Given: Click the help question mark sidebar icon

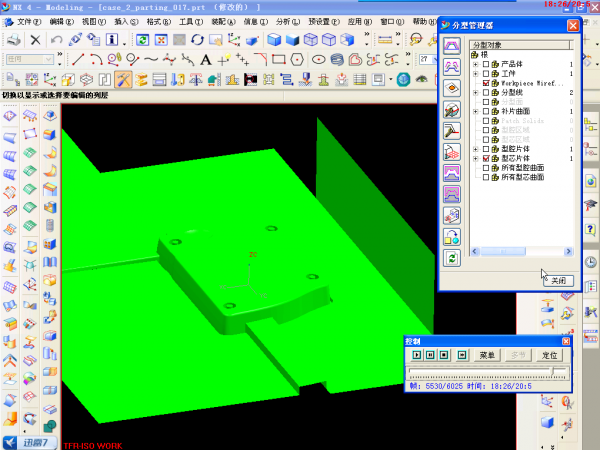Looking at the screenshot, I should (x=590, y=230).
